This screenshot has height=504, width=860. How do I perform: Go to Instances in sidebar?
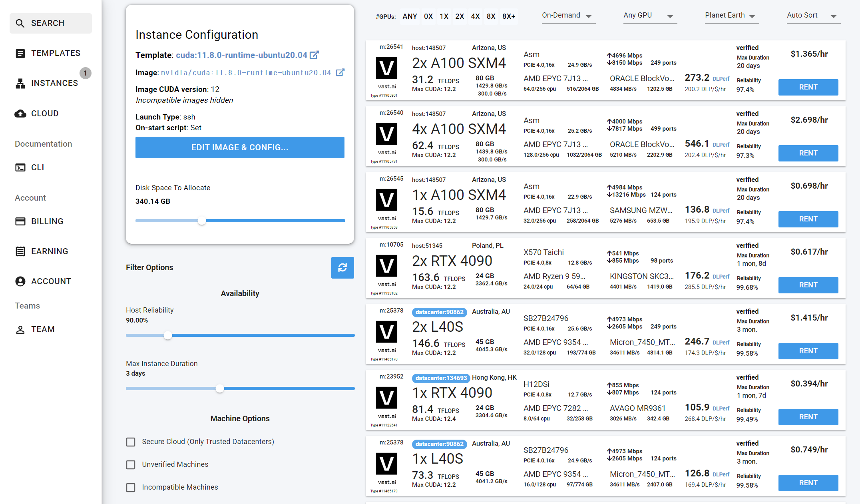(51, 83)
